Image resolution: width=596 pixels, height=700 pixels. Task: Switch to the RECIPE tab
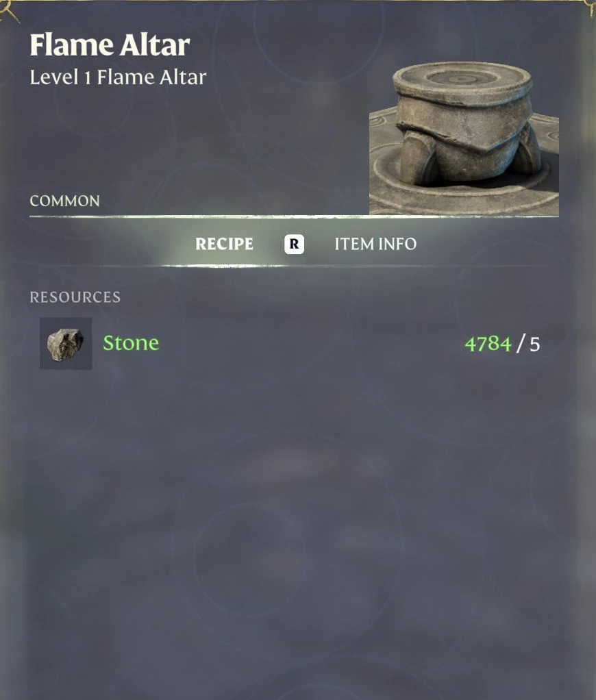pos(224,244)
